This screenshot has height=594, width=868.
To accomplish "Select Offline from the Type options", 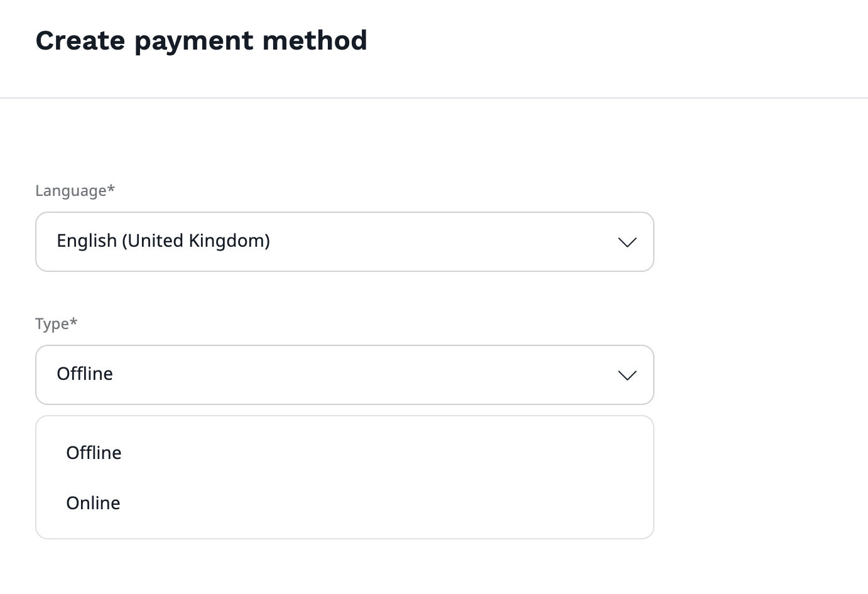I will (94, 452).
